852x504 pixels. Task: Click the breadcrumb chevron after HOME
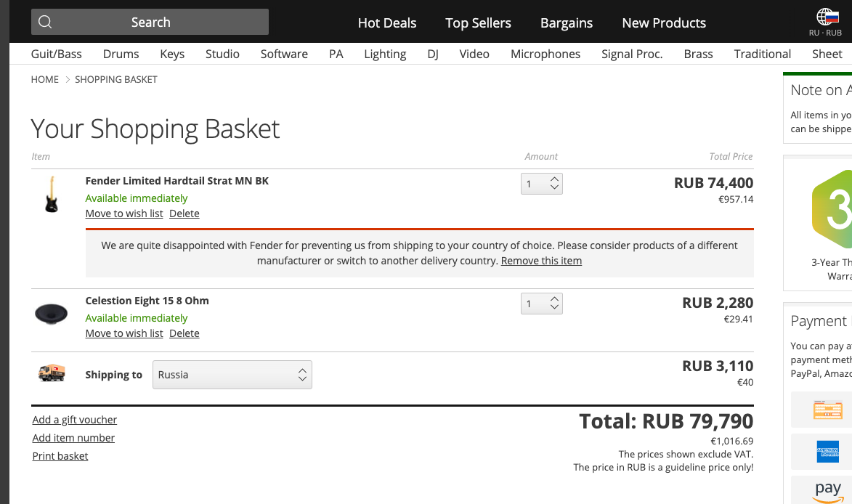68,79
